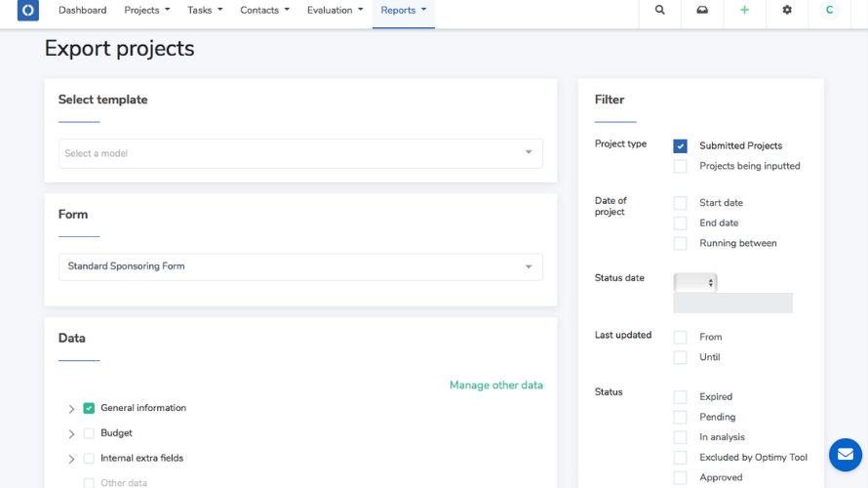Tick the Approved status checkbox

(x=681, y=478)
